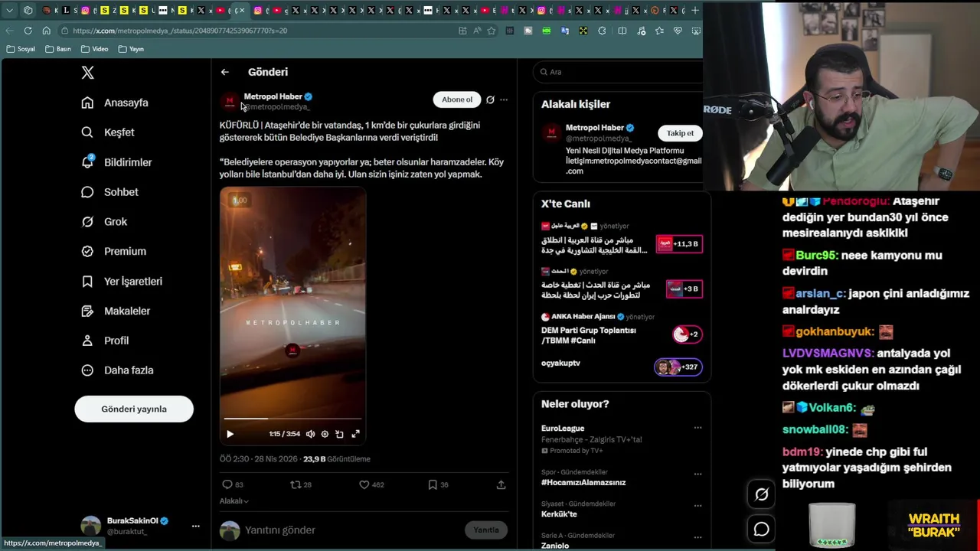Open the Video bookmarks folder
Image resolution: width=980 pixels, height=551 pixels.
pyautogui.click(x=94, y=49)
